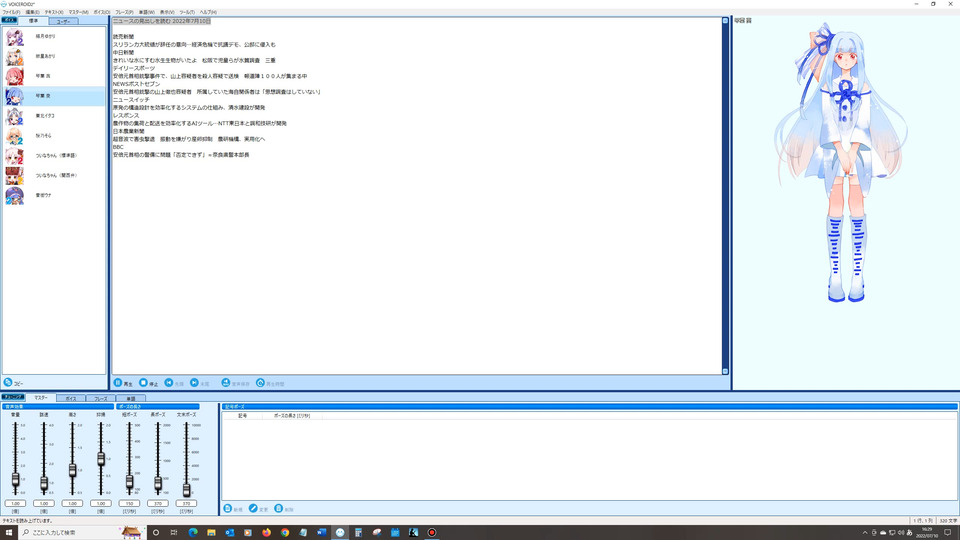Screen dimensions: 960x540
Task: Switch to the ユーザー voice list tab
Action: [63, 21]
